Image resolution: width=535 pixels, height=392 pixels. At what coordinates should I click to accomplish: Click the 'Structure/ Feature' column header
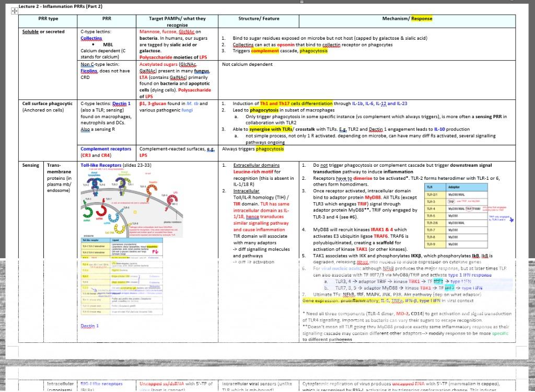(259, 19)
